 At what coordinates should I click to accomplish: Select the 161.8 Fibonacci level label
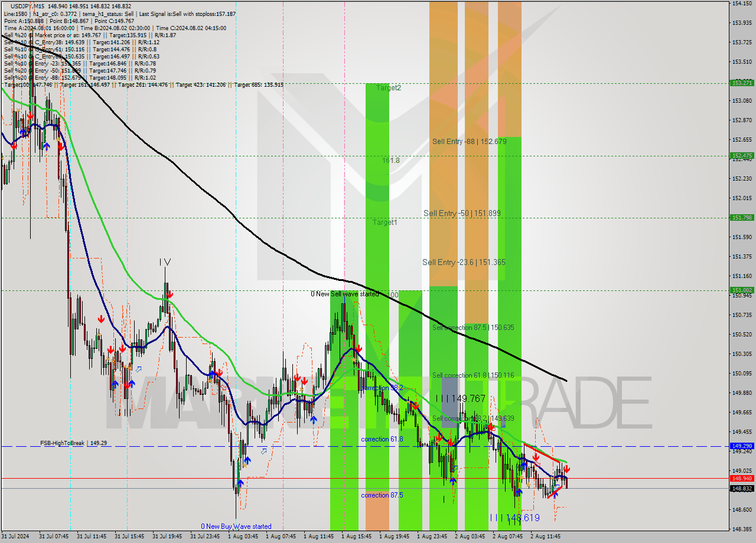point(390,160)
